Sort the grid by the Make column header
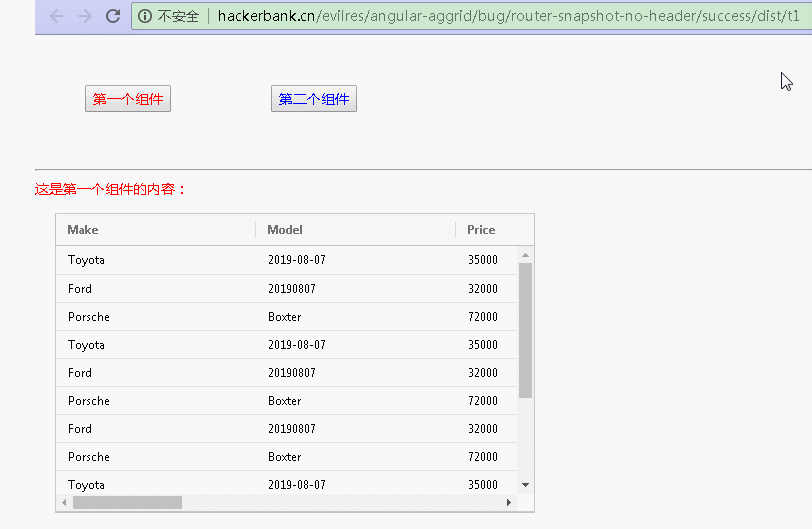 (155, 230)
